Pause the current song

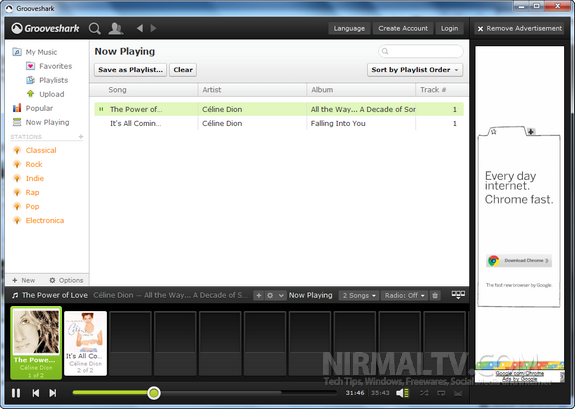point(16,393)
